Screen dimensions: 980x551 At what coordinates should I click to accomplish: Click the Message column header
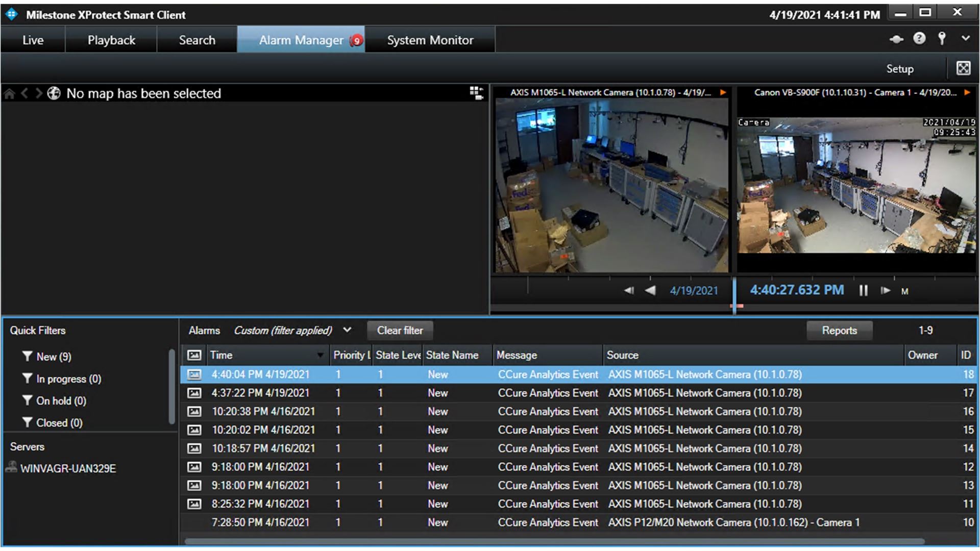pos(548,355)
